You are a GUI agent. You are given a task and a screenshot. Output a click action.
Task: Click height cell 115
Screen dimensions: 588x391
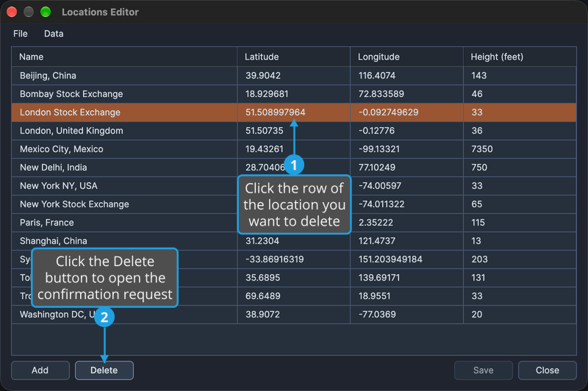520,223
